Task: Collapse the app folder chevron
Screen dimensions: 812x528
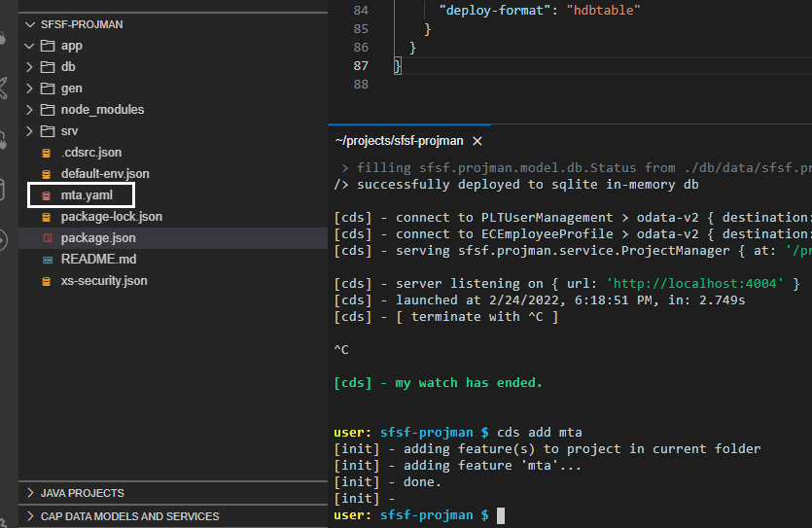Action: tap(29, 46)
